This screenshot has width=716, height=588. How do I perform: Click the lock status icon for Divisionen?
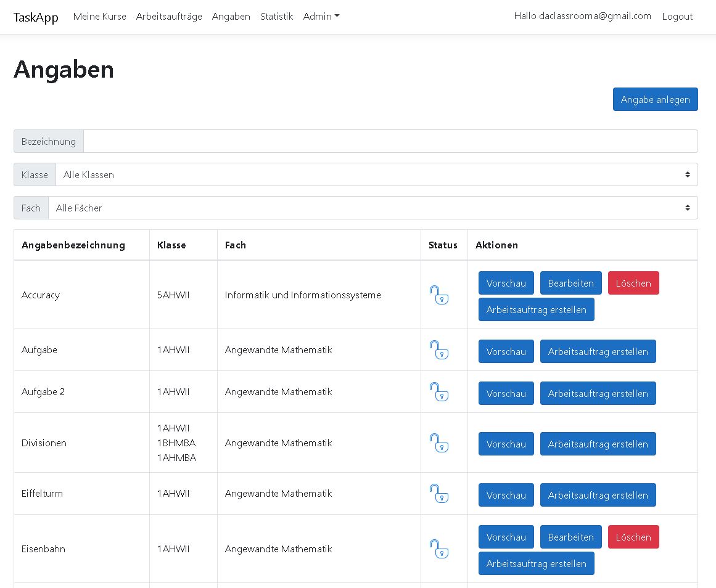[439, 443]
